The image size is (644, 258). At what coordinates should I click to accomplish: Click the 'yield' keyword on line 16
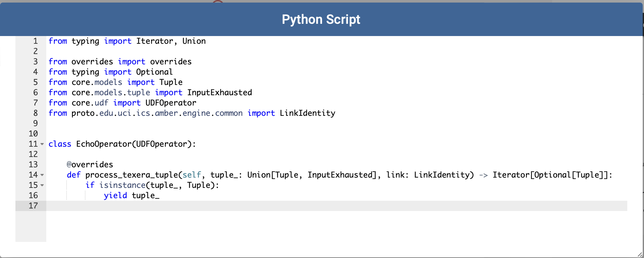tap(115, 196)
